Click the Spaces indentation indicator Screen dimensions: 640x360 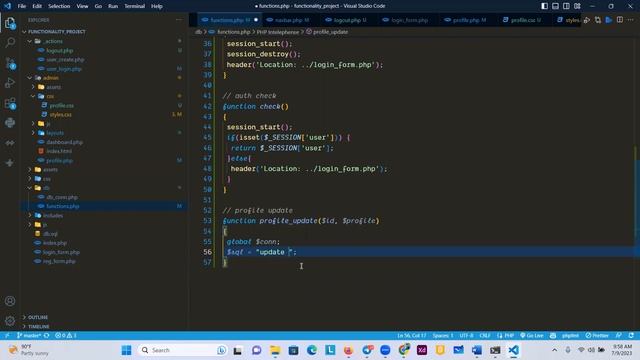pos(443,336)
